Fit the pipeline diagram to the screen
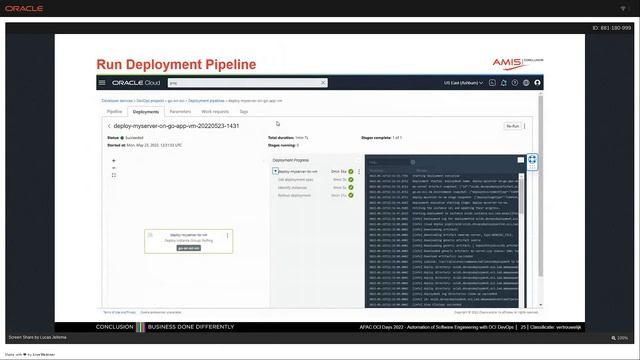This screenshot has height=360, width=640. [x=113, y=175]
